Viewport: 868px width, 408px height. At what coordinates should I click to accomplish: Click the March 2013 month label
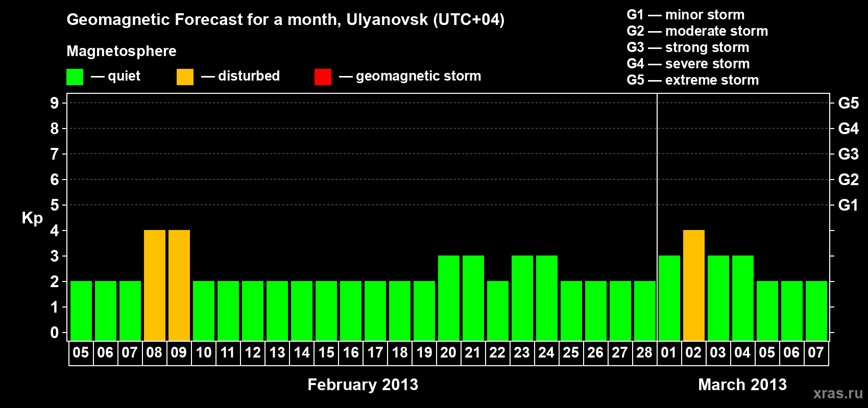coord(742,385)
